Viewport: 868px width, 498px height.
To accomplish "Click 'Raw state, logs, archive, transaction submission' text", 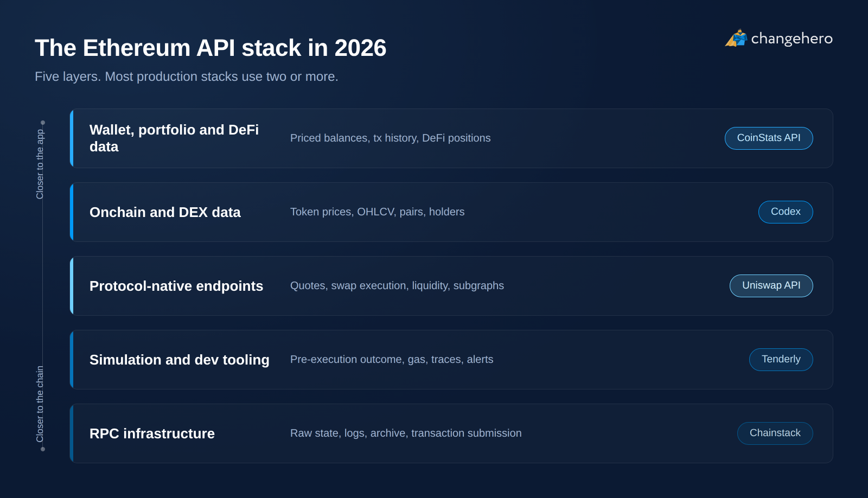I will click(x=406, y=433).
